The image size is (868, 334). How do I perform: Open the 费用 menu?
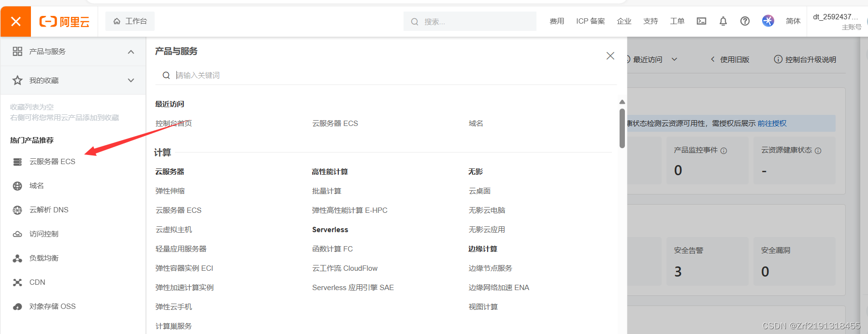coord(557,21)
